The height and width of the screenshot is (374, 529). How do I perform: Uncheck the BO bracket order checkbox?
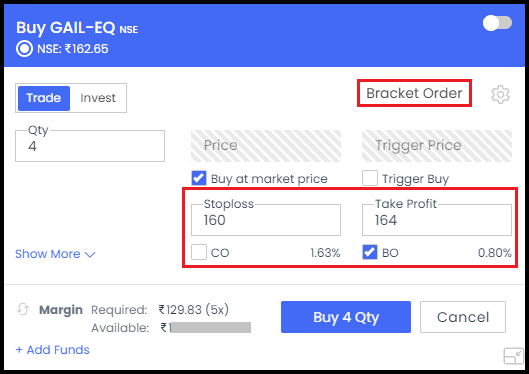tap(370, 252)
